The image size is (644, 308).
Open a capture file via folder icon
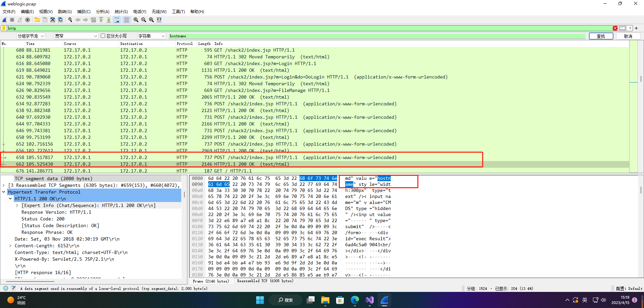click(x=37, y=20)
